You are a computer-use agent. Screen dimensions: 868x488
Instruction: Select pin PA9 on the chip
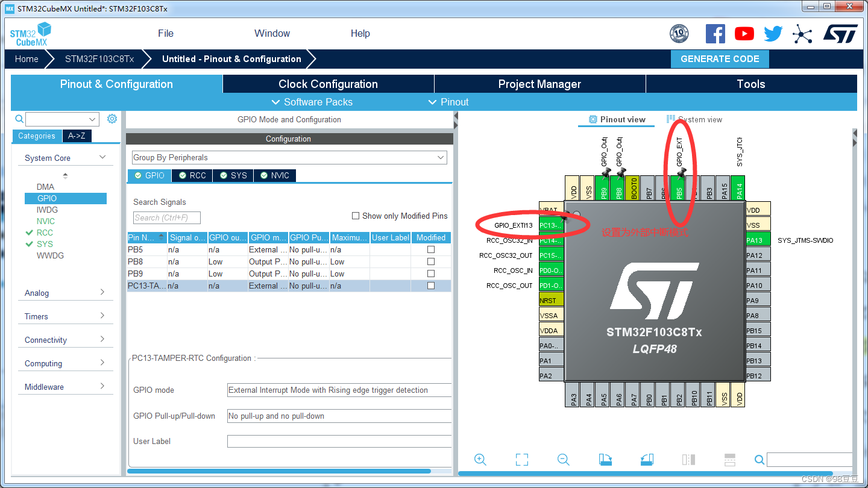[758, 300]
